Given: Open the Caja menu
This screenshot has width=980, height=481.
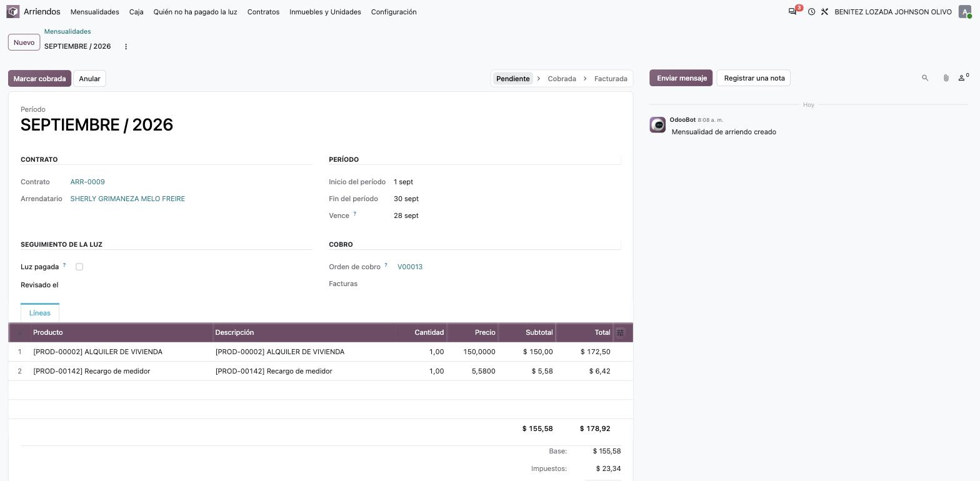Looking at the screenshot, I should (x=136, y=12).
